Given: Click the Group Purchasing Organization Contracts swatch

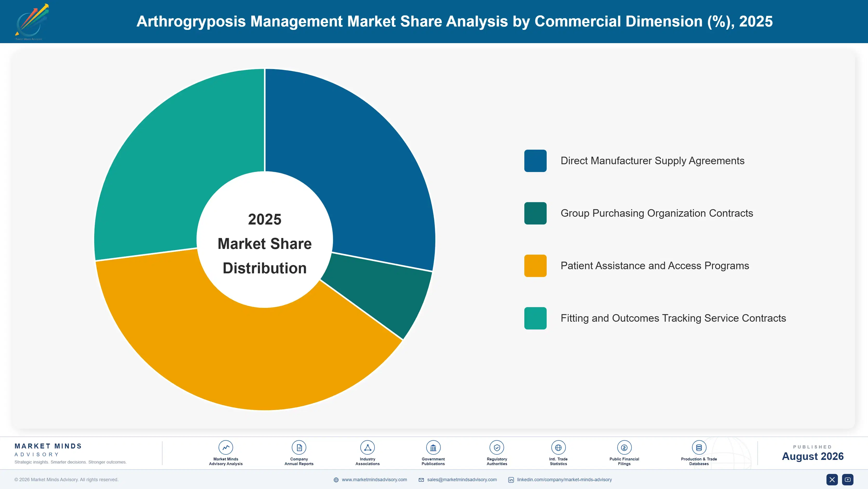Looking at the screenshot, I should pos(535,213).
